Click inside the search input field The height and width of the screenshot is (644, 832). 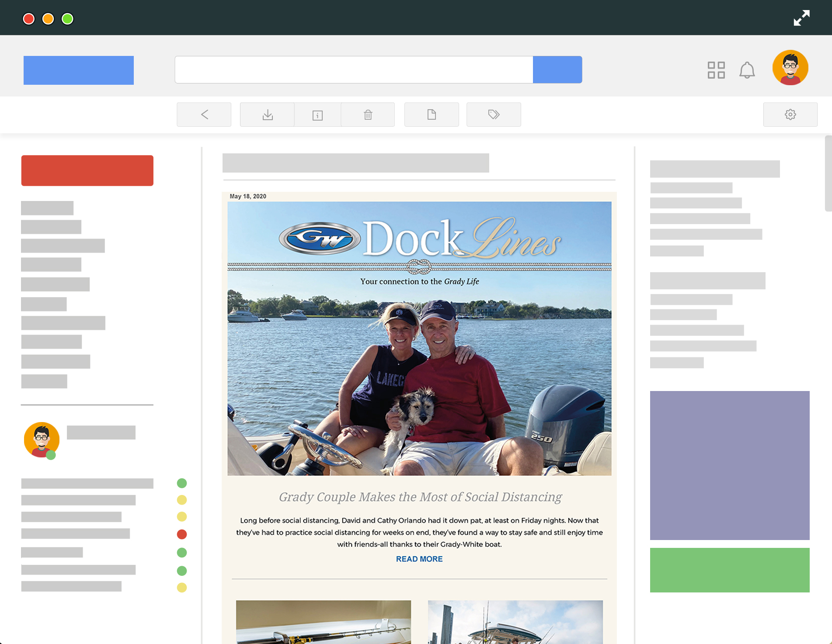click(354, 69)
